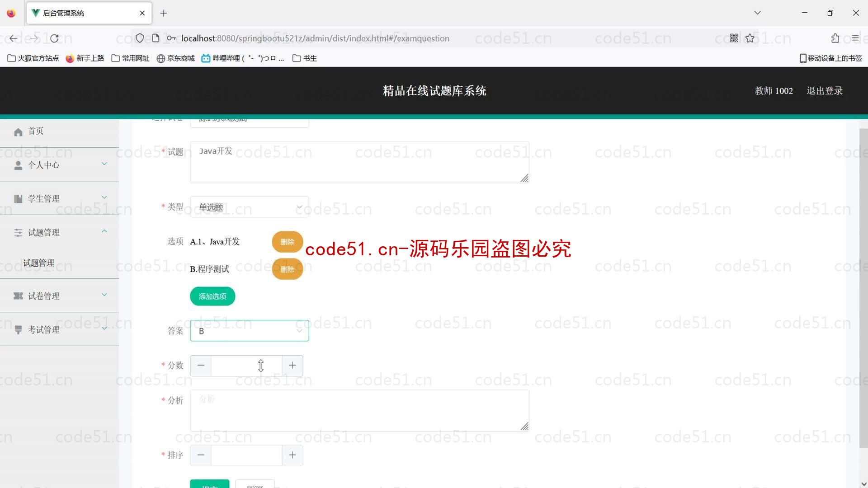Expand the 试卷管理 menu
This screenshot has width=868, height=488.
pos(59,296)
